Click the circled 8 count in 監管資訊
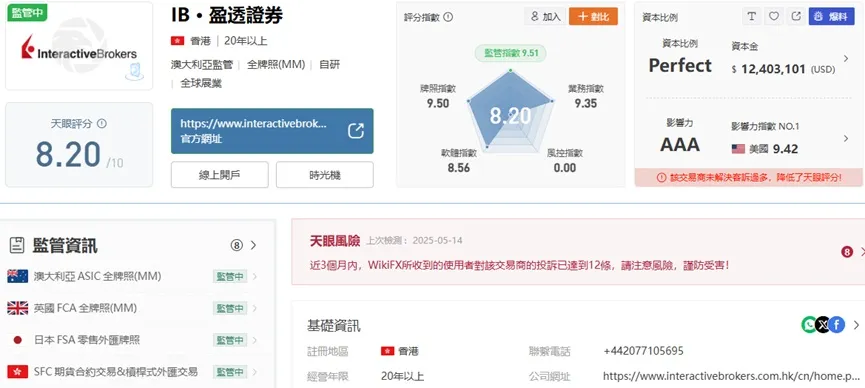Image resolution: width=865 pixels, height=388 pixels. click(236, 246)
